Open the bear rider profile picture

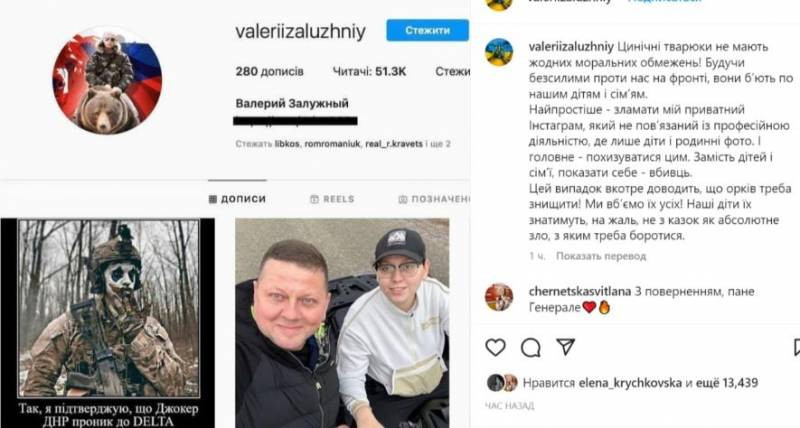(x=107, y=80)
